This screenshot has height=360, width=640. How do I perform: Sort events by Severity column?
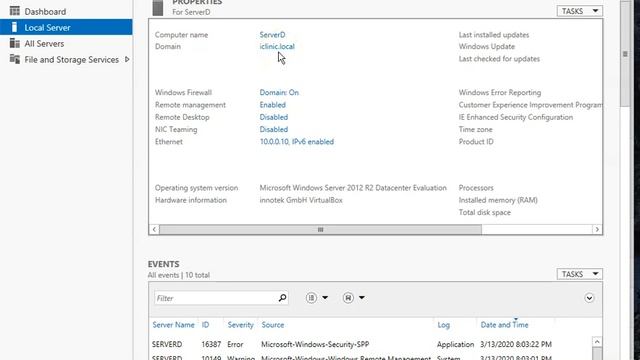click(240, 325)
